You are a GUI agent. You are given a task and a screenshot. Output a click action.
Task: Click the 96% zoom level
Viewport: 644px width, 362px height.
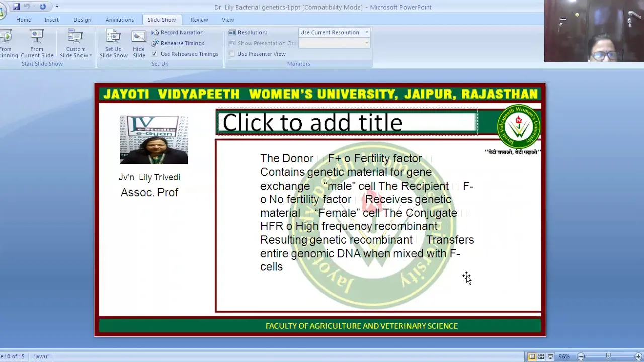pos(564,356)
